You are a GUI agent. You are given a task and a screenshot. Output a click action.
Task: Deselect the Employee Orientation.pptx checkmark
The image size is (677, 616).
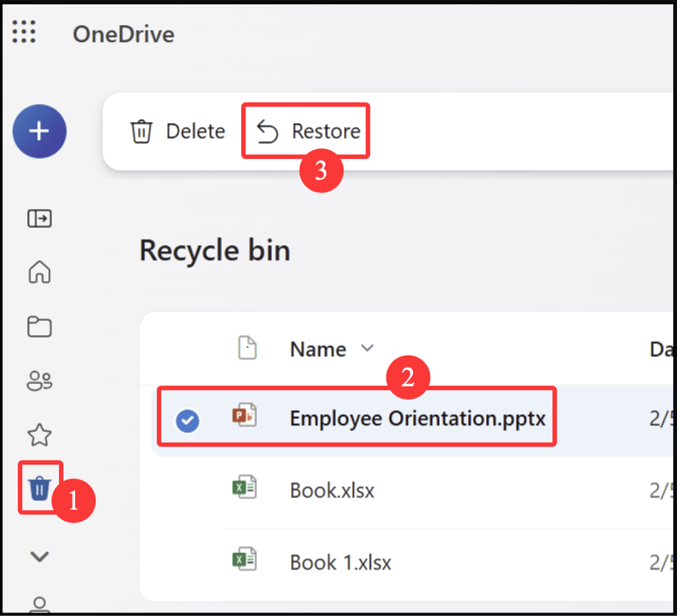coord(188,420)
